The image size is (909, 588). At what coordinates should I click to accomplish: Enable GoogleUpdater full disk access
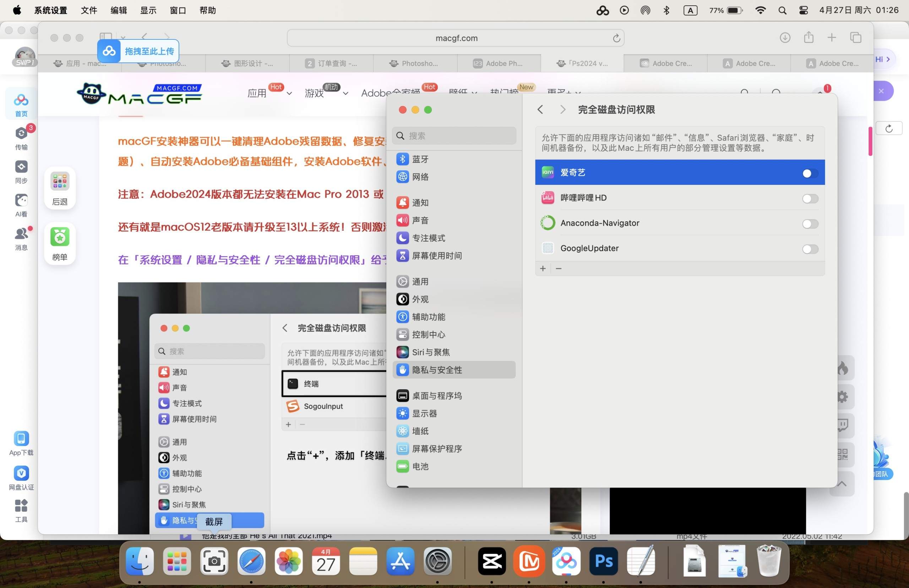coord(810,249)
